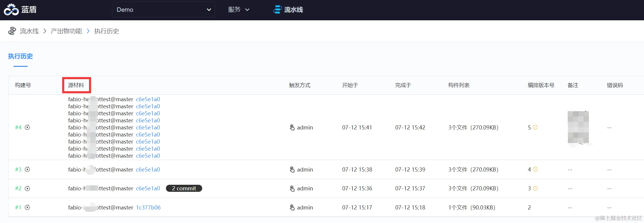Viewport: 644px width, 223px height.
Task: Click the 触发方式 column header
Action: pos(300,85)
